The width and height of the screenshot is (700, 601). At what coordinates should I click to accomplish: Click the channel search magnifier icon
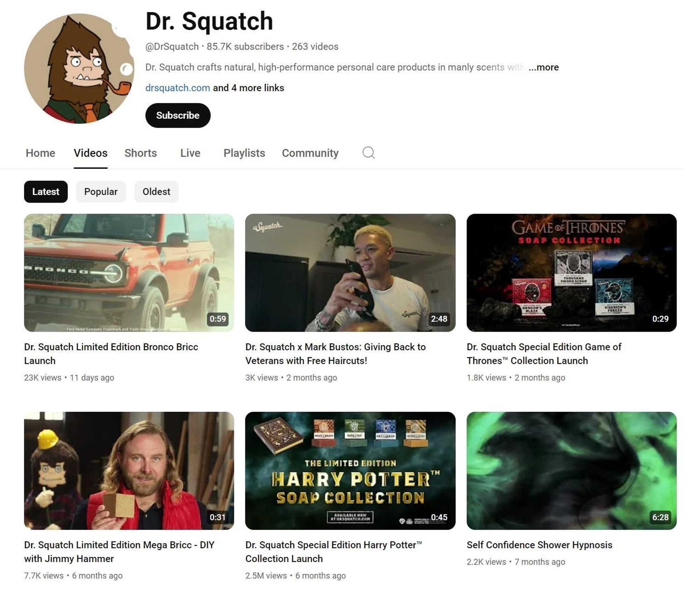369,153
